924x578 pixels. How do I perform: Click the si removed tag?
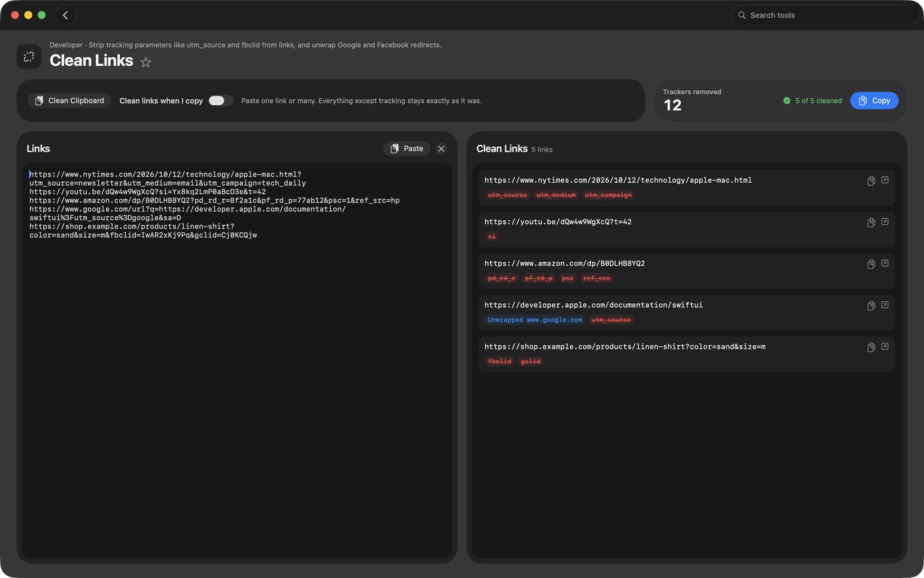point(491,237)
